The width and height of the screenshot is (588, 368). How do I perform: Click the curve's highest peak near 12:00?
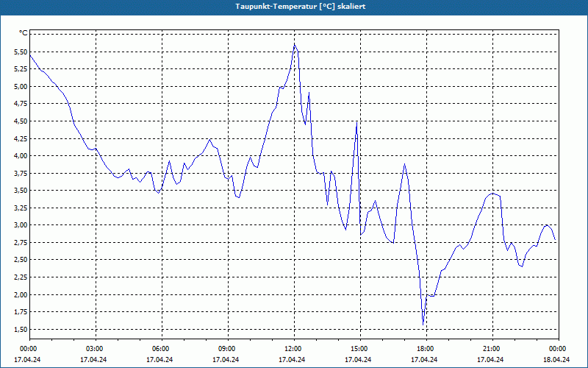click(x=295, y=44)
